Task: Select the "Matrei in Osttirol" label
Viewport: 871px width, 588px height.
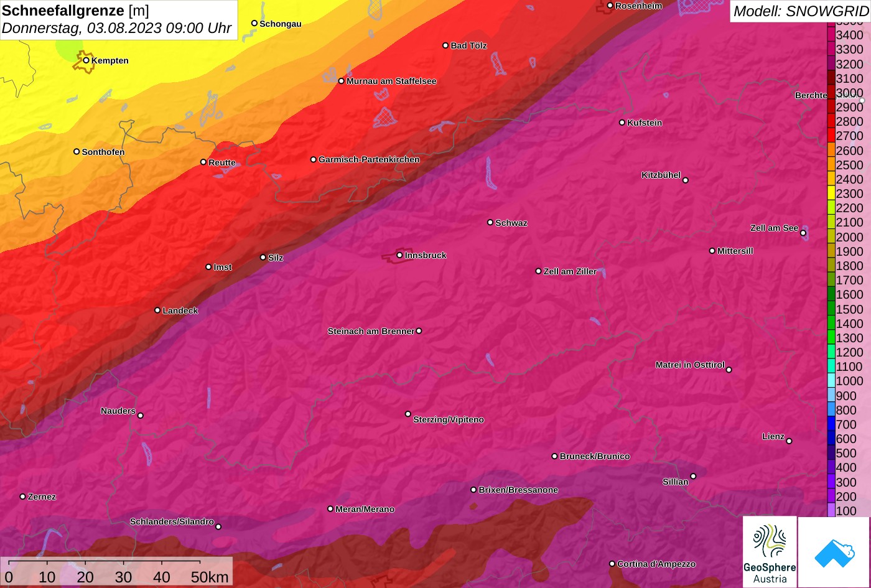Action: pyautogui.click(x=690, y=365)
